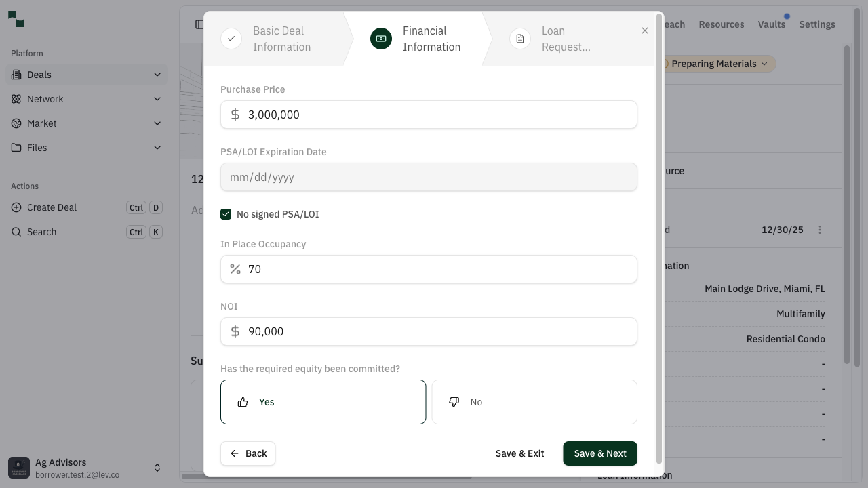The width and height of the screenshot is (868, 488).
Task: Open the kebab menu next to 12/30/25
Action: click(820, 230)
